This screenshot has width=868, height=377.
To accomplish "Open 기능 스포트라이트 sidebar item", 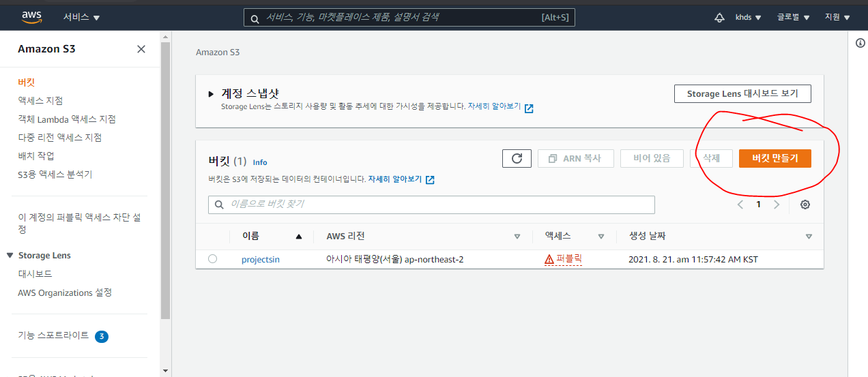I will tap(53, 335).
